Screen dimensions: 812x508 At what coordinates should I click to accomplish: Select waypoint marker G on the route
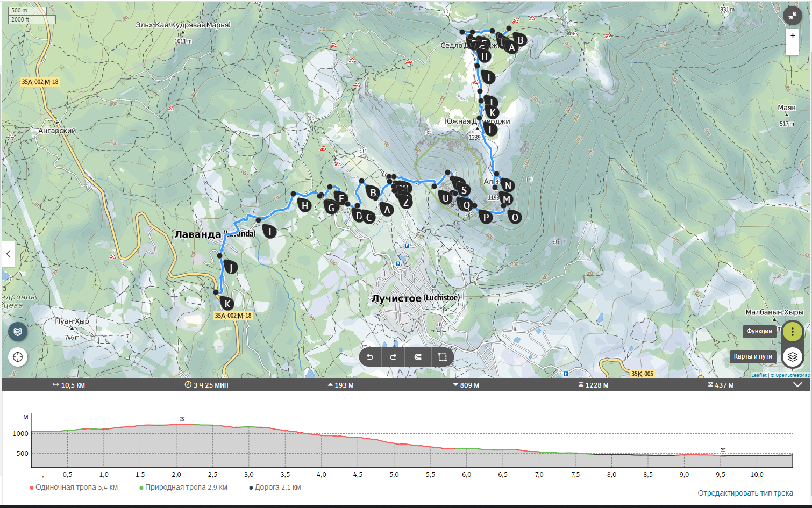pyautogui.click(x=331, y=208)
